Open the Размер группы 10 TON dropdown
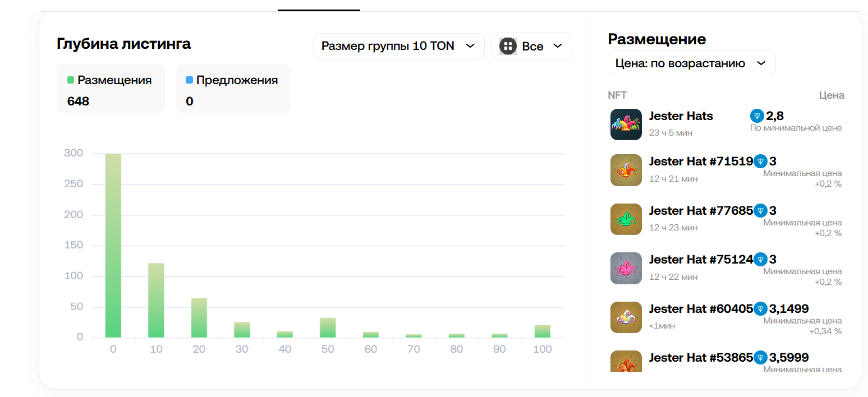Image resolution: width=868 pixels, height=397 pixels. tap(398, 46)
